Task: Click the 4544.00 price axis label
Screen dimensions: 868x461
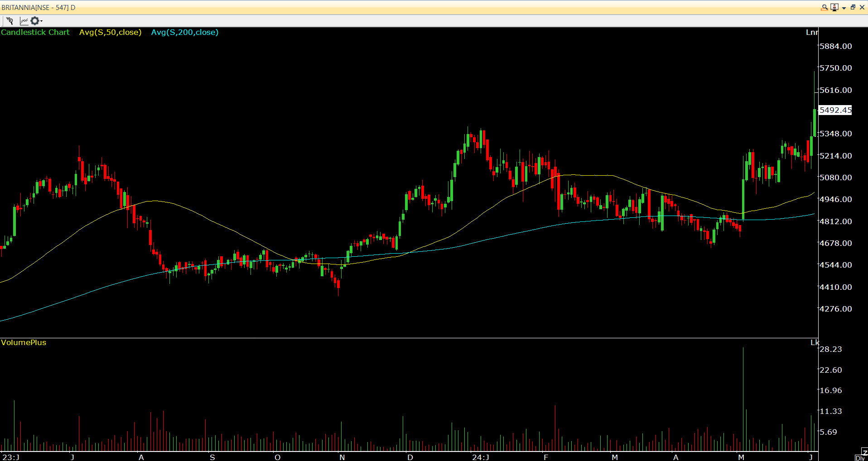Action: (836, 265)
